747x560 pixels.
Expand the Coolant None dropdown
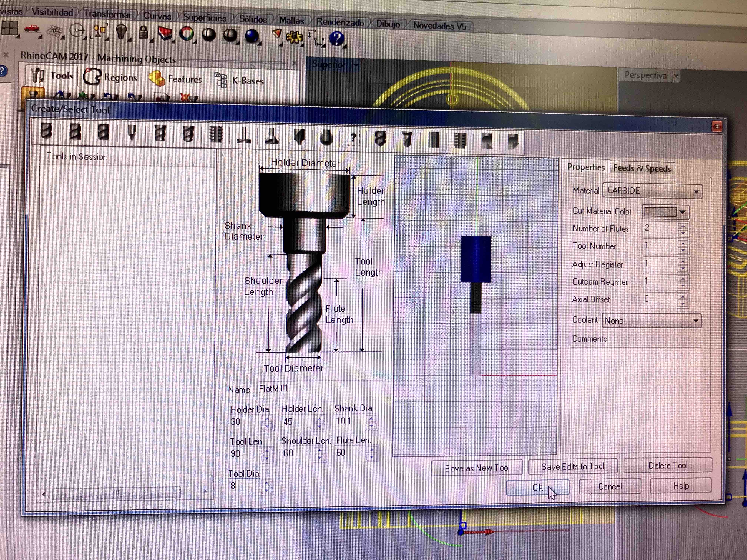tap(696, 321)
